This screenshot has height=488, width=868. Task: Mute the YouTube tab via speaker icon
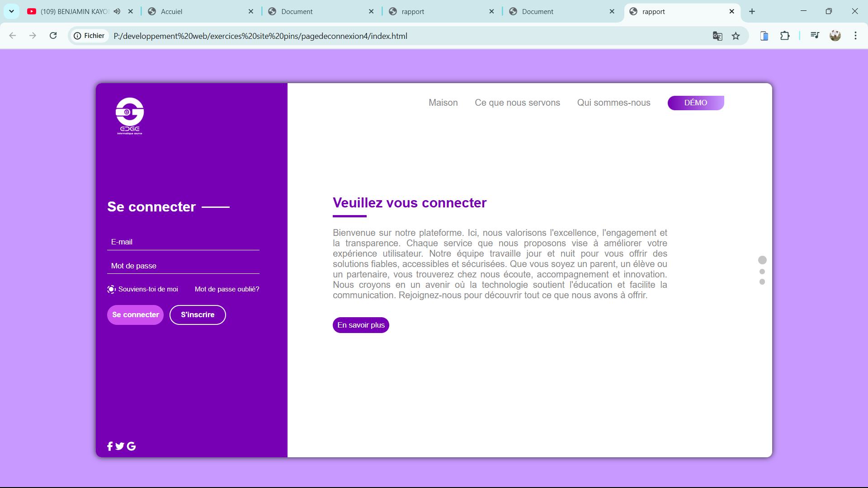[117, 11]
